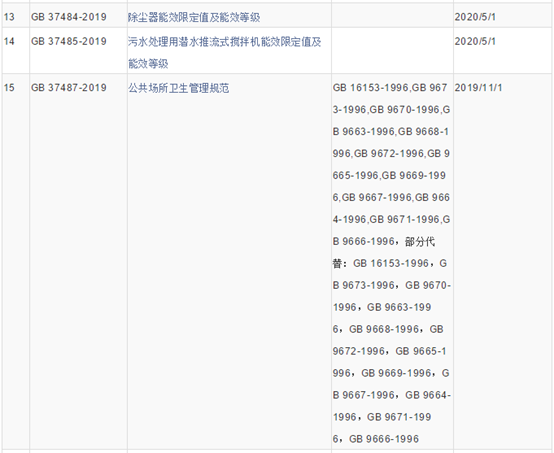Click row number 13
The width and height of the screenshot is (554, 453).
tap(9, 17)
